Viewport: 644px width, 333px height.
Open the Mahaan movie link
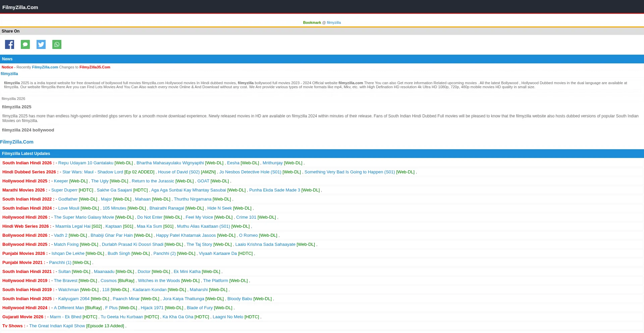[x=143, y=199]
